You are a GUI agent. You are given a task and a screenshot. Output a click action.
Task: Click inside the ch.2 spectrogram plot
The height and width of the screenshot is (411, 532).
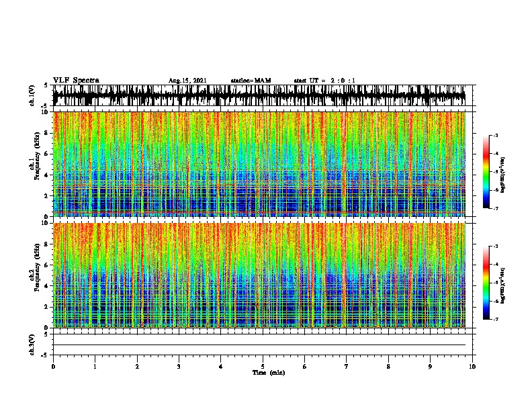pyautogui.click(x=259, y=275)
